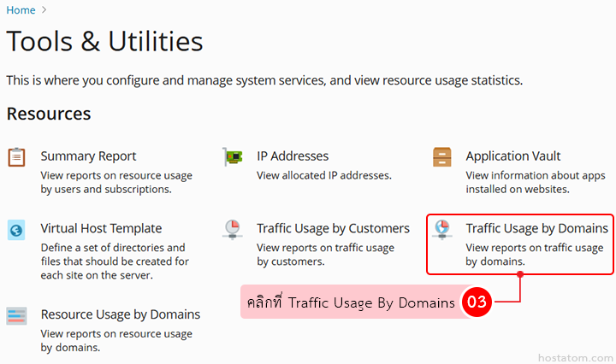Open the Virtual Host Template link
The image size is (616, 364).
pyautogui.click(x=101, y=228)
